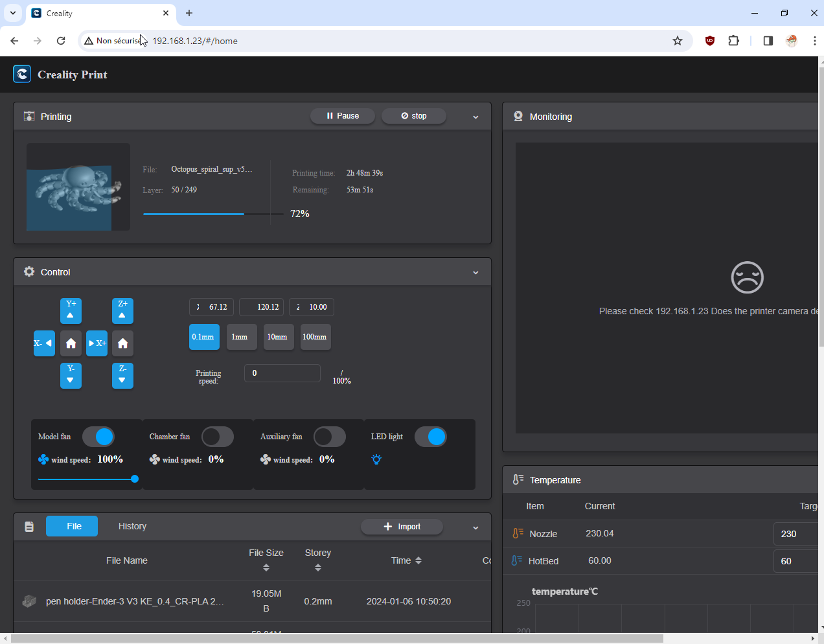Image resolution: width=824 pixels, height=644 pixels.
Task: Click the Non sécurisé site info button
Action: (113, 41)
